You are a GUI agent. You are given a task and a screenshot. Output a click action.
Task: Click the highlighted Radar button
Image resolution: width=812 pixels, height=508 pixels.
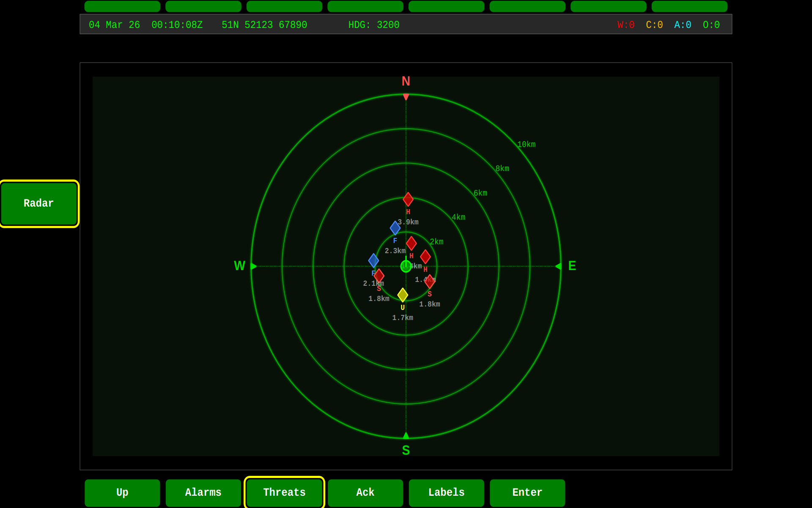tap(38, 203)
